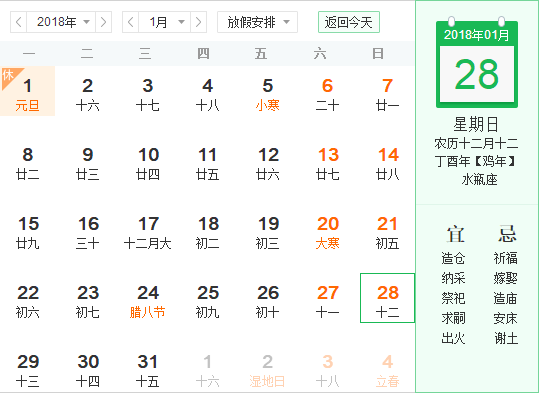Viewport: 539px width, 394px height.
Task: Open the 1月 month dropdown
Action: 165,22
